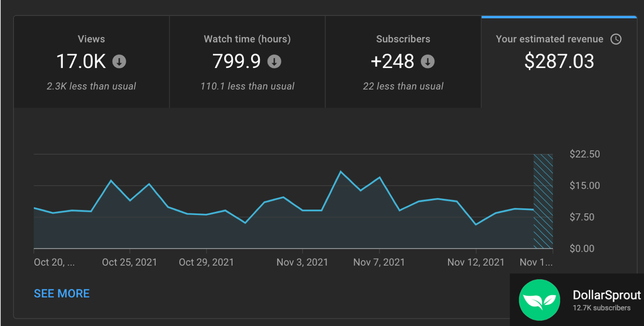Open the Subscribers metric card
The width and height of the screenshot is (644, 326).
pyautogui.click(x=403, y=62)
